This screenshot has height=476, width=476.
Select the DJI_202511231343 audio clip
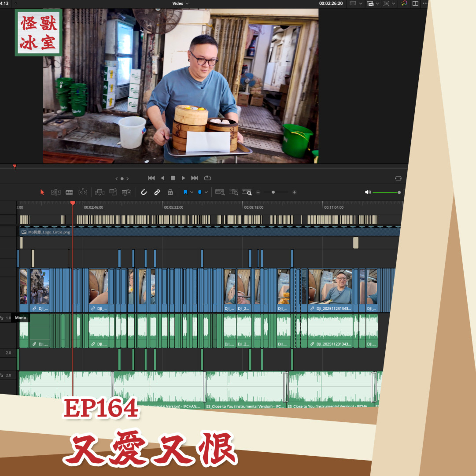[330, 331]
